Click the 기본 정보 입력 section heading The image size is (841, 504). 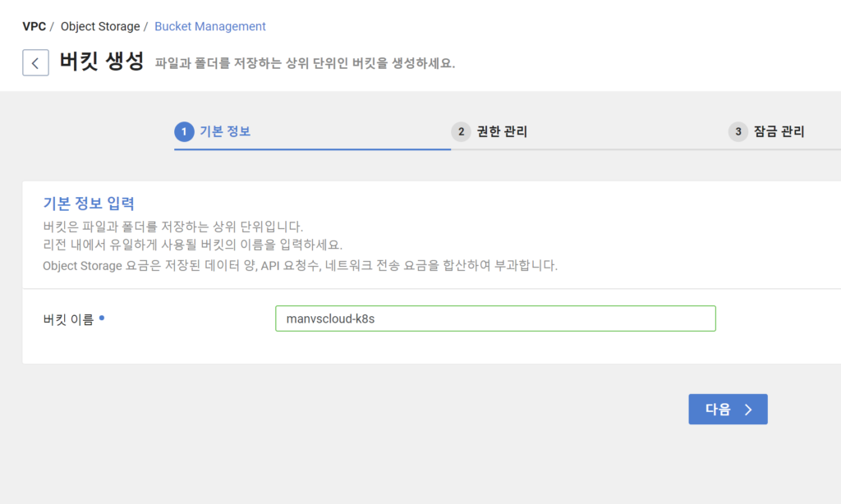[89, 204]
